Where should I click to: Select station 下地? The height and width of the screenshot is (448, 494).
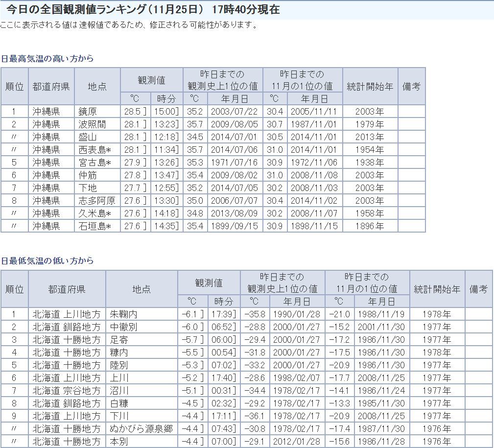pos(88,188)
